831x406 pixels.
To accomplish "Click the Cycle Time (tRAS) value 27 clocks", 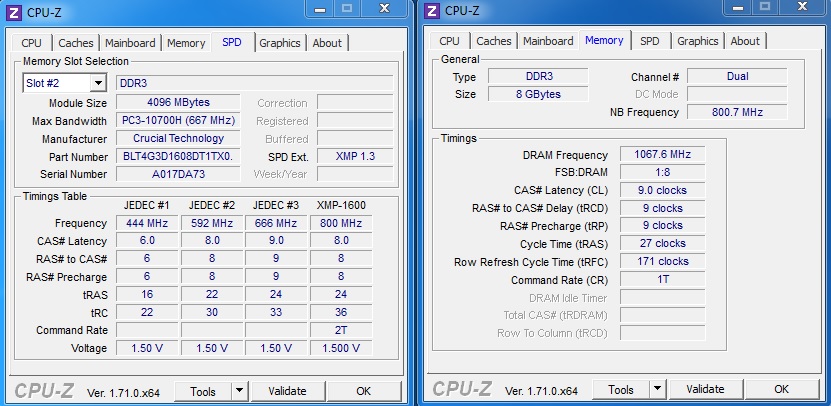I will coord(662,243).
